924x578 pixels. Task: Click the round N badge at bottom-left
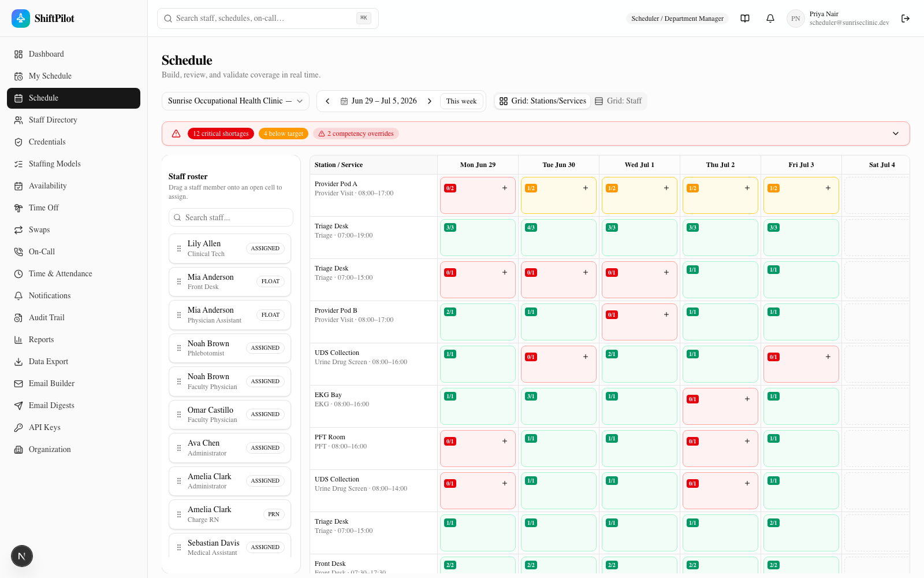(22, 556)
